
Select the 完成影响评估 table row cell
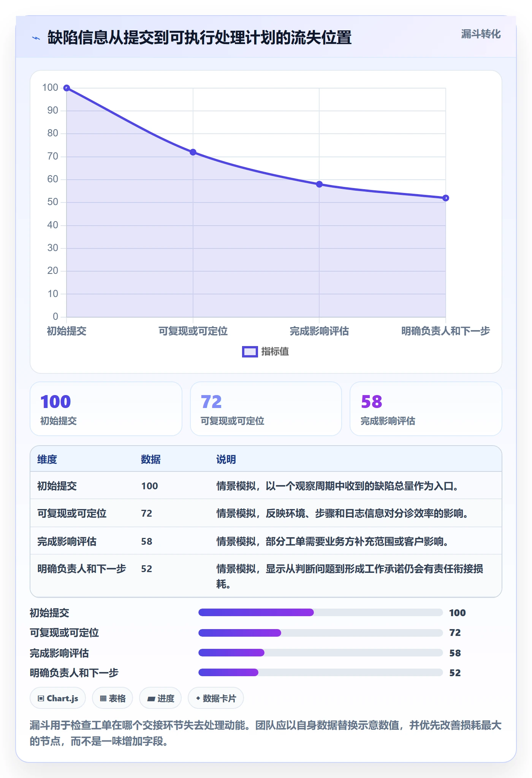pyautogui.click(x=67, y=542)
